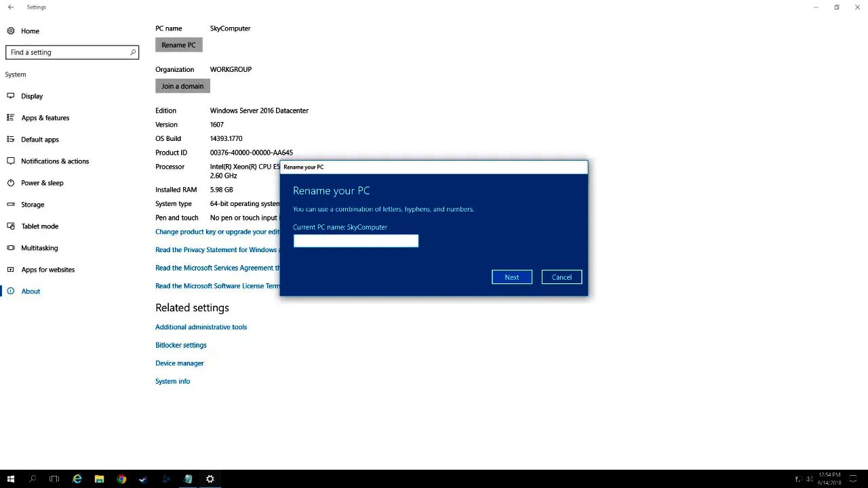This screenshot has height=488, width=868.
Task: Open Task View from the taskbar
Action: [x=54, y=479]
